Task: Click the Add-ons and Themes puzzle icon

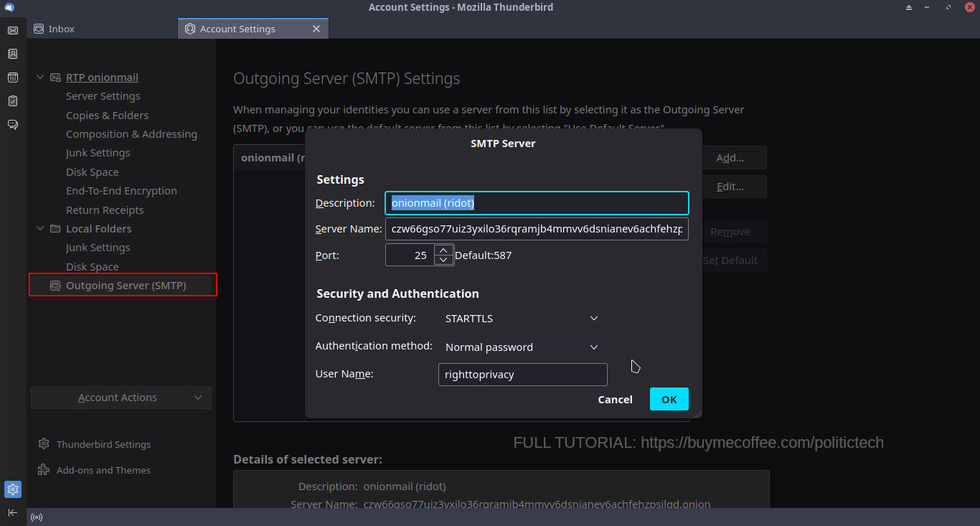Action: click(x=44, y=470)
